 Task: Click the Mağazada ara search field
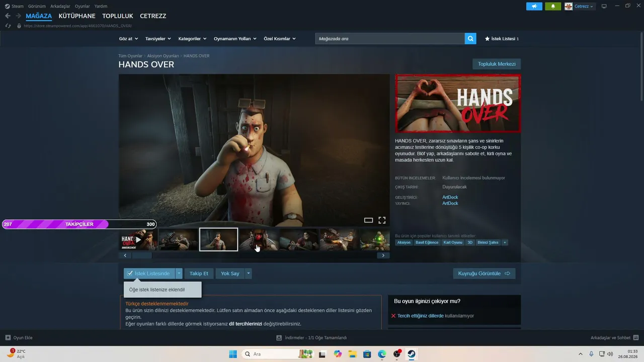pos(390,38)
